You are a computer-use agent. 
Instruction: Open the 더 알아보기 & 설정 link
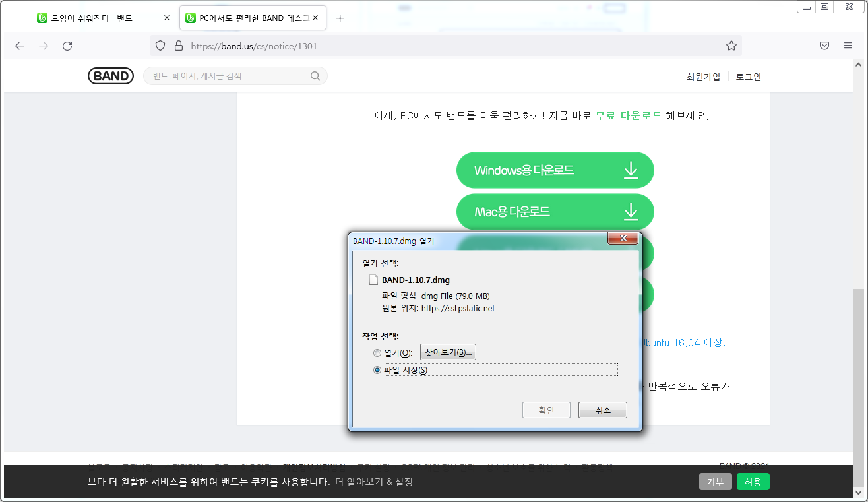click(x=374, y=482)
